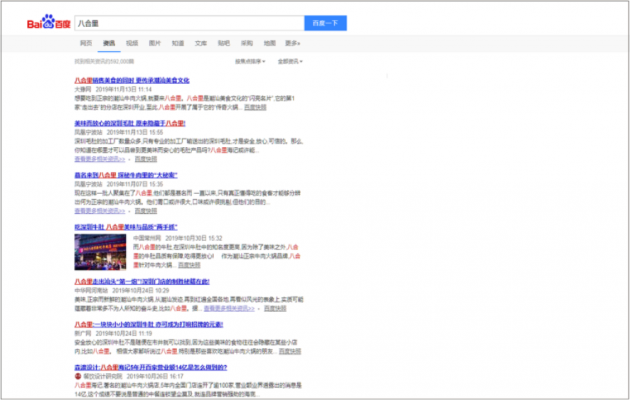Image resolution: width=630 pixels, height=400 pixels.
Task: Open the 美味而放心的深圳毛肚 result
Action: [128, 122]
